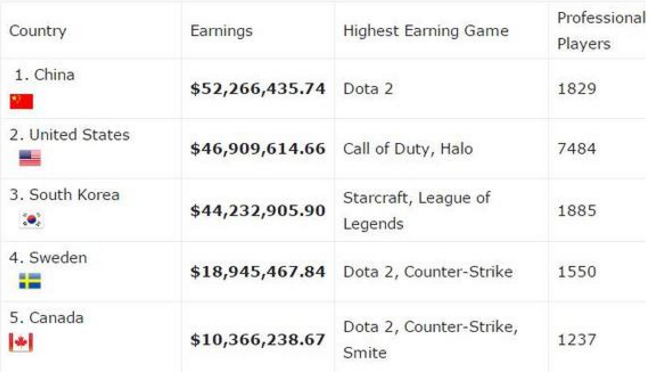Click the South Korea flag icon

point(32,219)
